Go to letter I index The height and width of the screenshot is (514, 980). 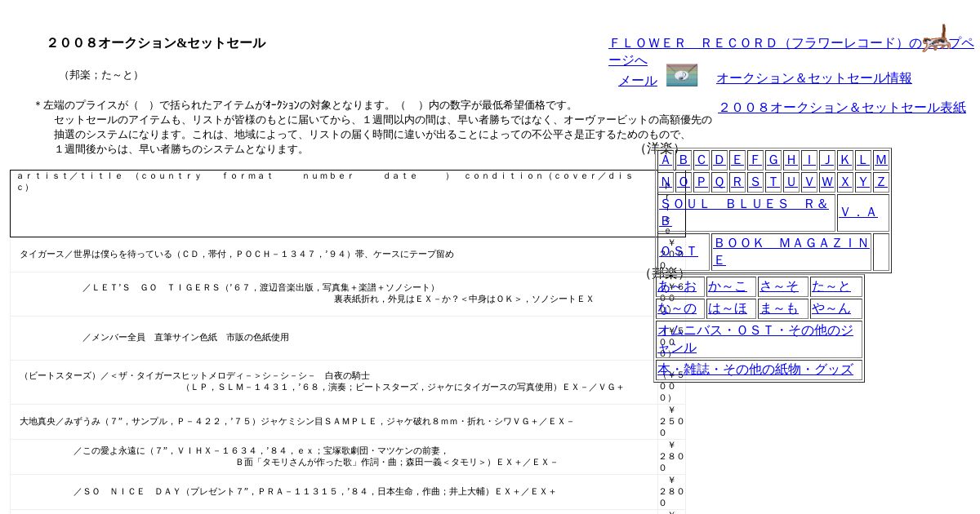coord(809,159)
